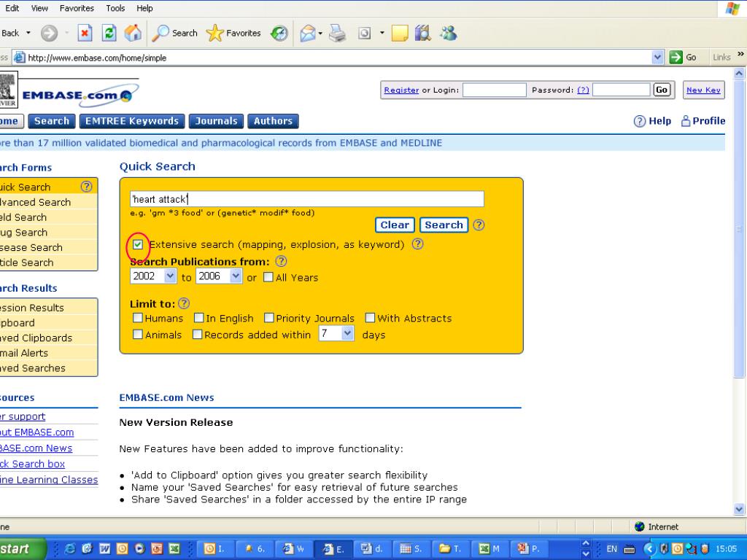The height and width of the screenshot is (560, 747).
Task: Expand the address bar URL dropdown arrow
Action: [x=657, y=58]
